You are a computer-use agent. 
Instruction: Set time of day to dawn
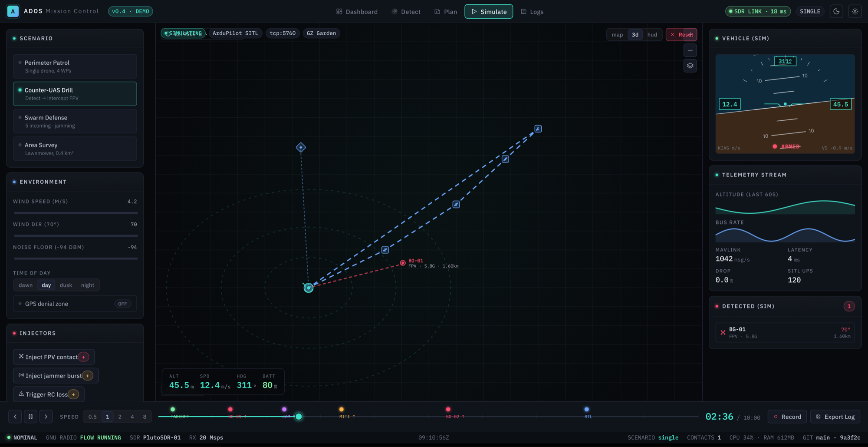pyautogui.click(x=26, y=285)
